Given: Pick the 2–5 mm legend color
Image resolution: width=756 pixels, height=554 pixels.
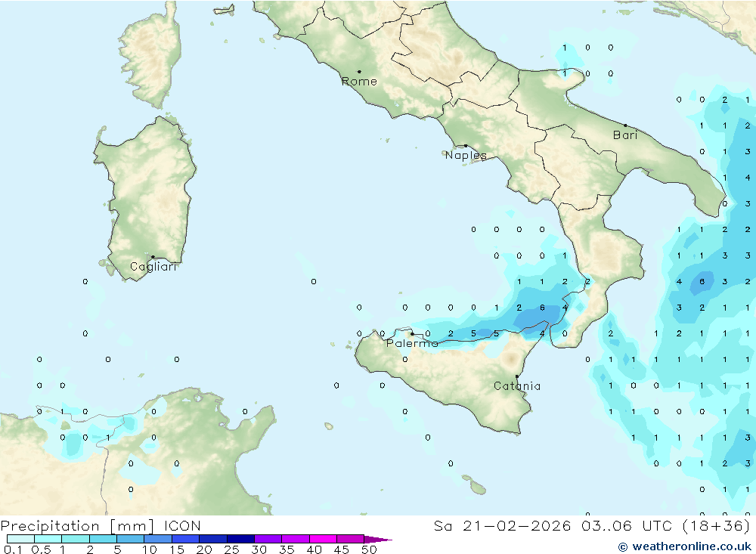Looking at the screenshot, I should coord(103,539).
